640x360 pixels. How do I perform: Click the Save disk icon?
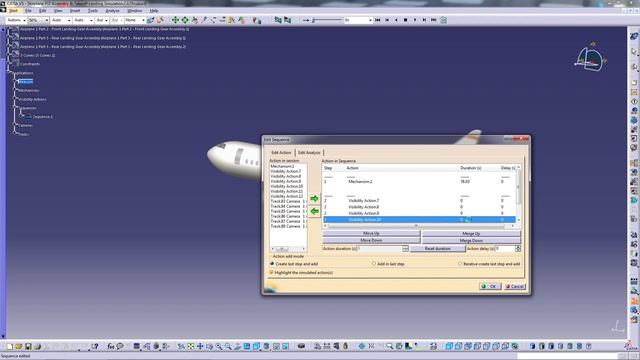tap(28, 346)
